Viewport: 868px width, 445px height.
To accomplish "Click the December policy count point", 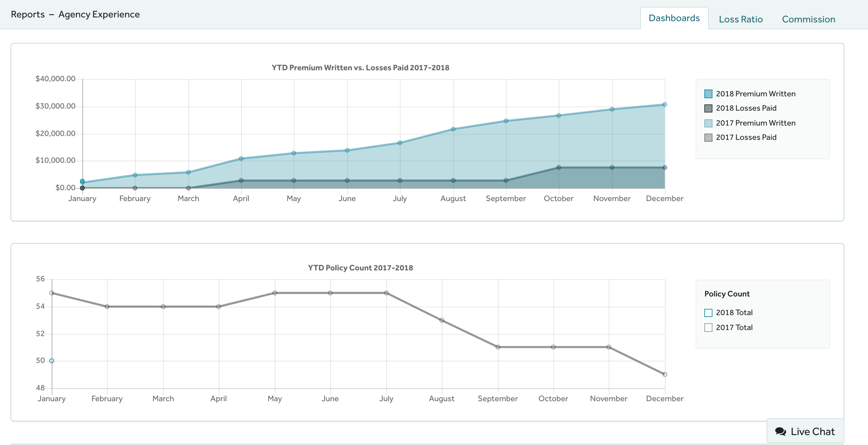I will 665,374.
